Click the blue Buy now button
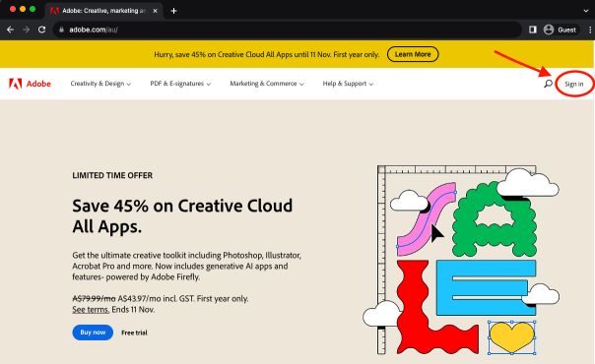The image size is (595, 364). 93,333
